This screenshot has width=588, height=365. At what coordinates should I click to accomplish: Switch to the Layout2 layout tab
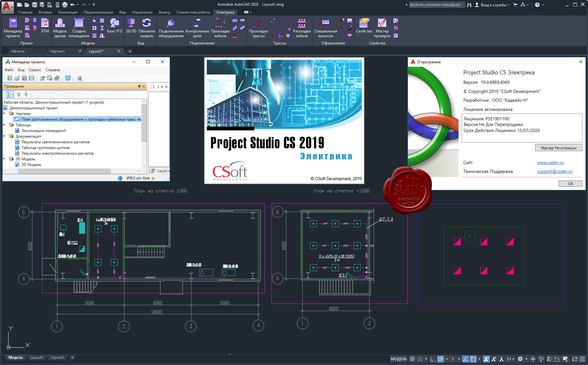point(57,357)
